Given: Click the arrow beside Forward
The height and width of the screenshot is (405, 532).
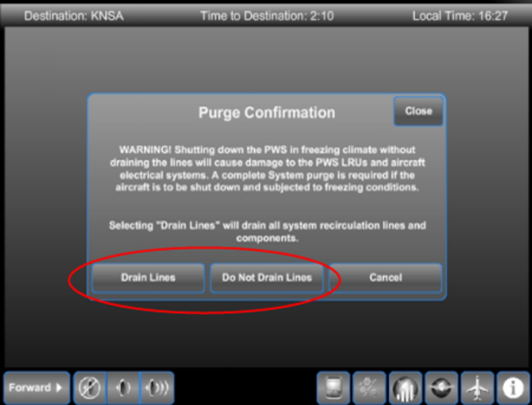Looking at the screenshot, I should tap(59, 387).
